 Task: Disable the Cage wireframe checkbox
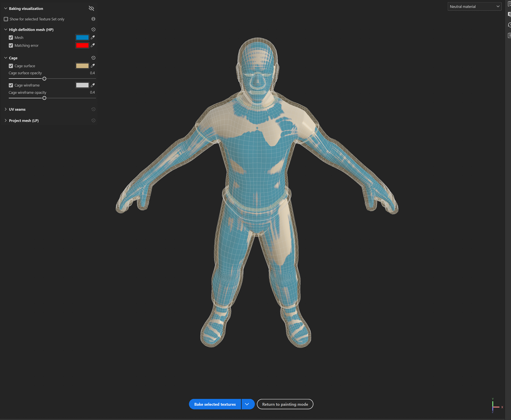tap(11, 85)
